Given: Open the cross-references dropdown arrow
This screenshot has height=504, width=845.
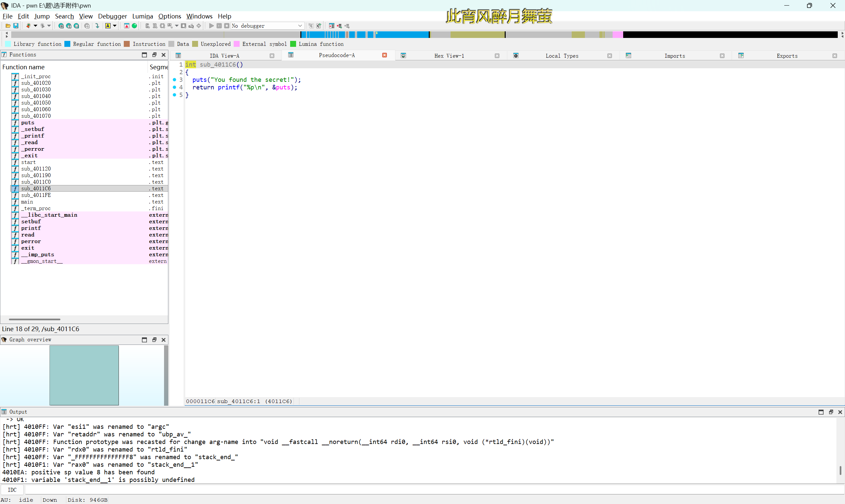Looking at the screenshot, I should point(176,25).
